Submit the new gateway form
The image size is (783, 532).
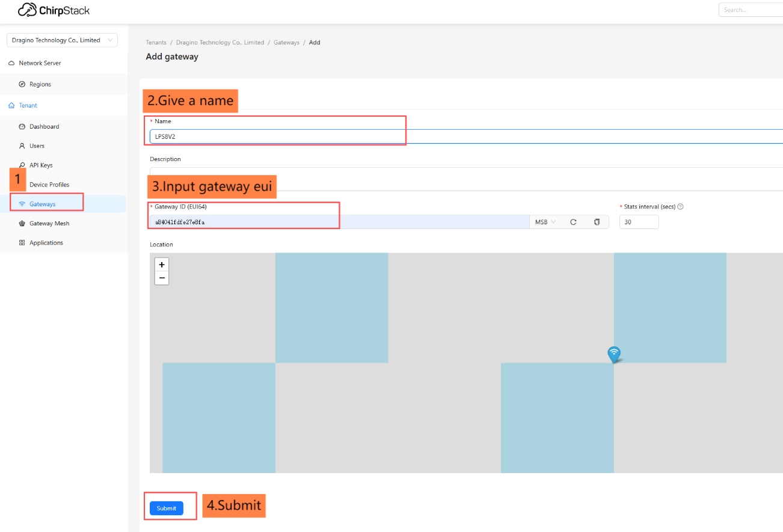pos(167,509)
